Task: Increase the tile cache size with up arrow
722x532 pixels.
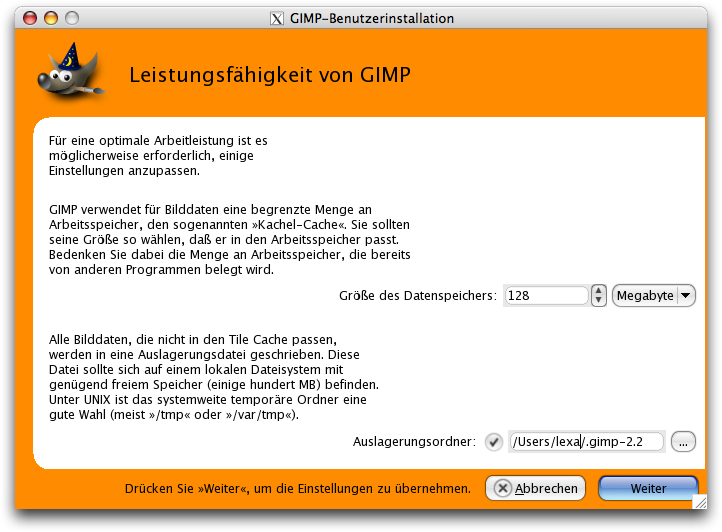Action: [598, 291]
